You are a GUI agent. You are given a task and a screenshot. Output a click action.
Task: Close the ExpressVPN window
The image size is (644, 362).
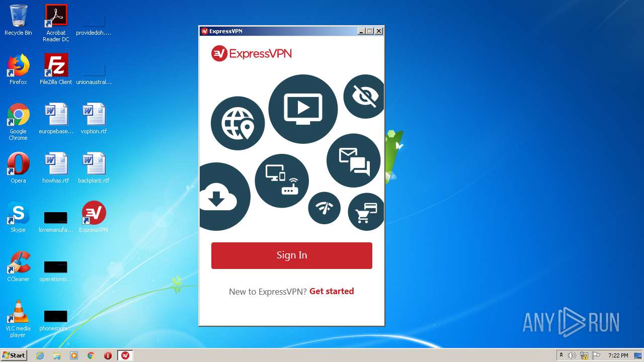tap(379, 31)
